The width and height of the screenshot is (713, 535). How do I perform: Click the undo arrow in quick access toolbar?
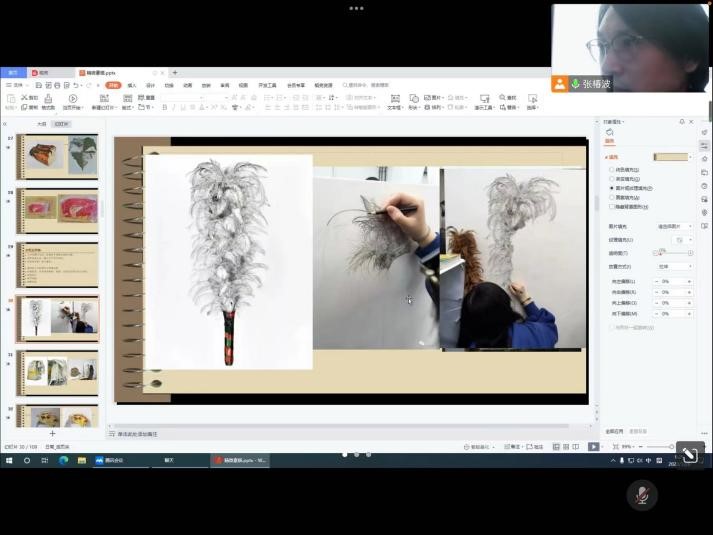click(x=76, y=86)
